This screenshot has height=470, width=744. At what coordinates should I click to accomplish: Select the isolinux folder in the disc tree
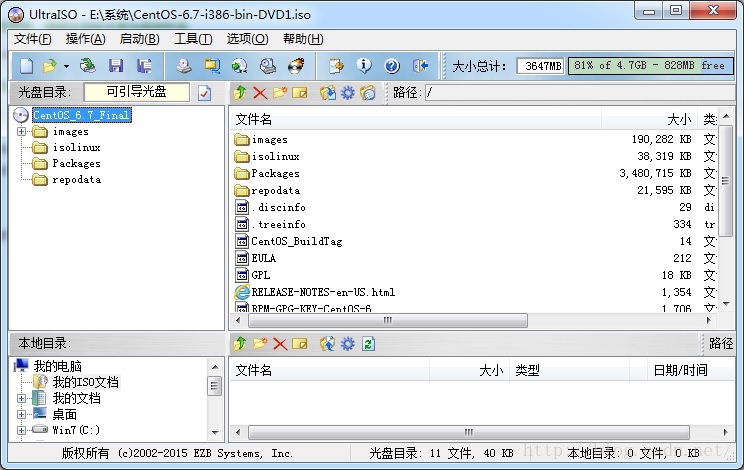click(76, 147)
